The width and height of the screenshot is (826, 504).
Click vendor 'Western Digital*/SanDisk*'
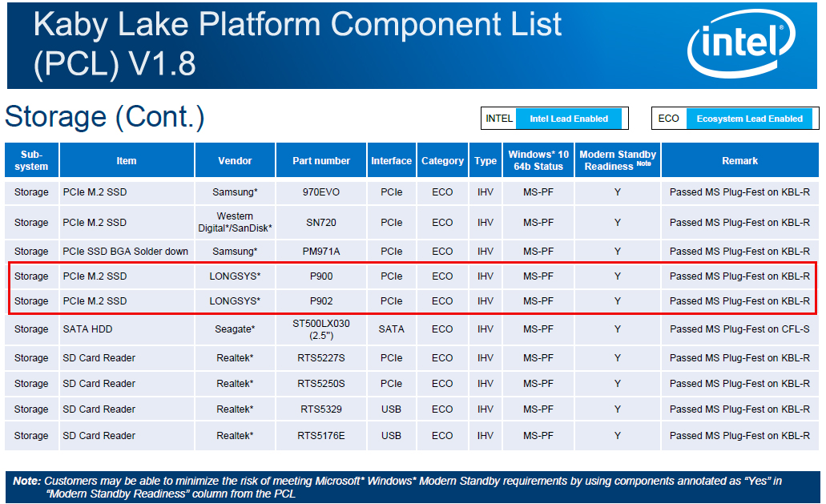click(235, 222)
